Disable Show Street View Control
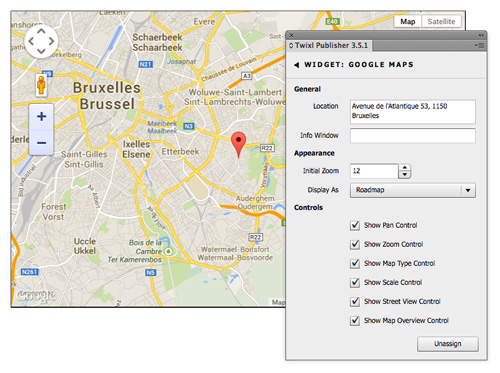The height and width of the screenshot is (373, 500). (355, 301)
